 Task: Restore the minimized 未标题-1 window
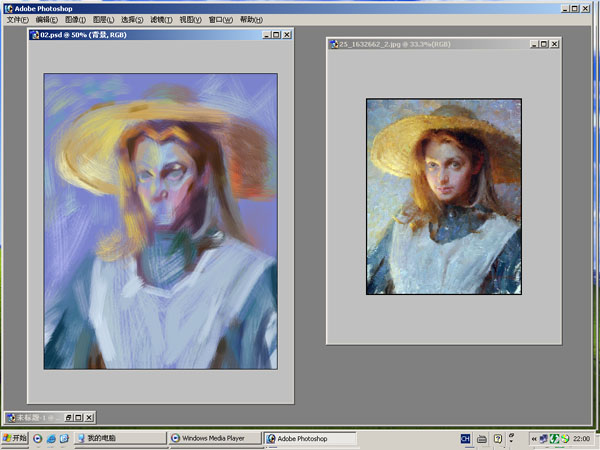coord(68,417)
